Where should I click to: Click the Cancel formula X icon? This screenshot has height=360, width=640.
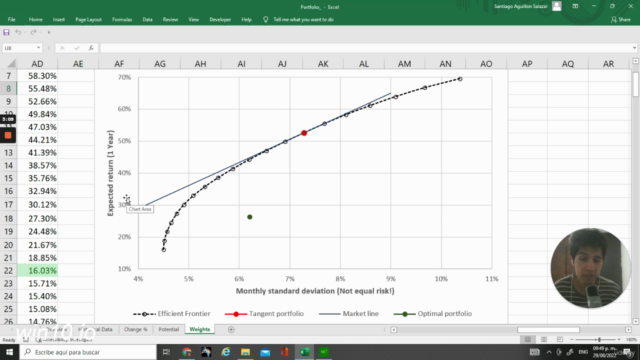62,48
